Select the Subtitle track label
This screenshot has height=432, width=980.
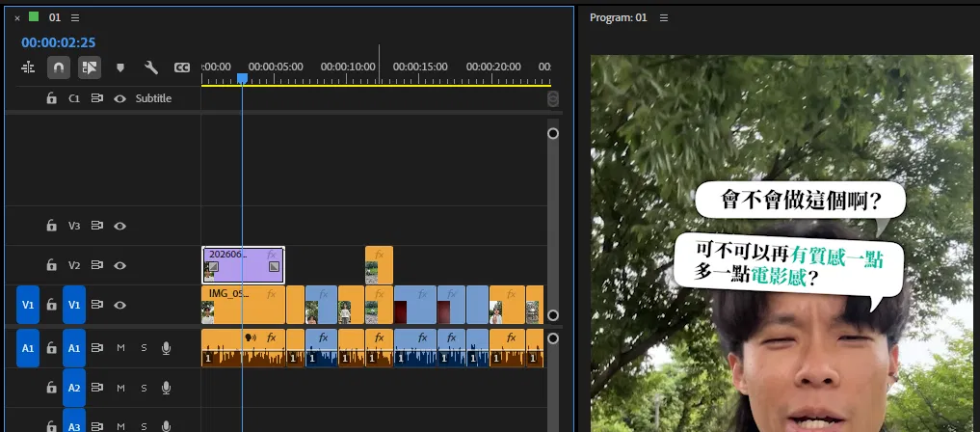tap(153, 98)
